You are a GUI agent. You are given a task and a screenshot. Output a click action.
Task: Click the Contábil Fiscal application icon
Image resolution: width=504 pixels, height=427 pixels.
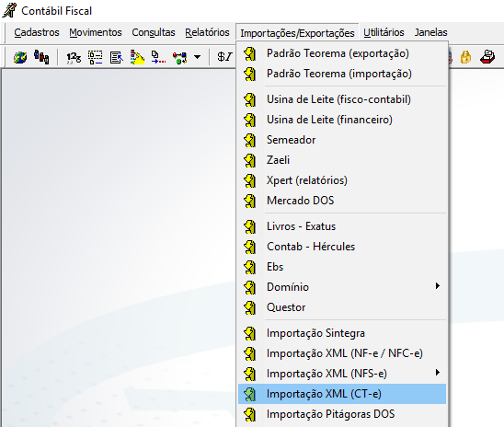[9, 10]
